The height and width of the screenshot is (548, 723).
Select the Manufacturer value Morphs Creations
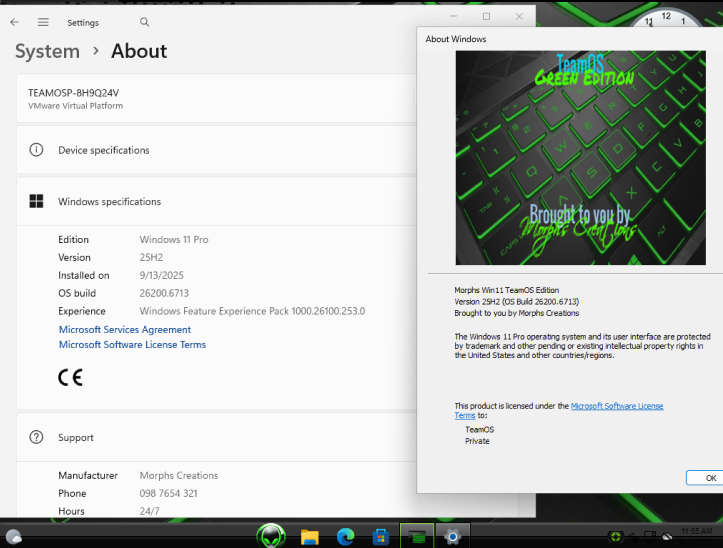179,475
